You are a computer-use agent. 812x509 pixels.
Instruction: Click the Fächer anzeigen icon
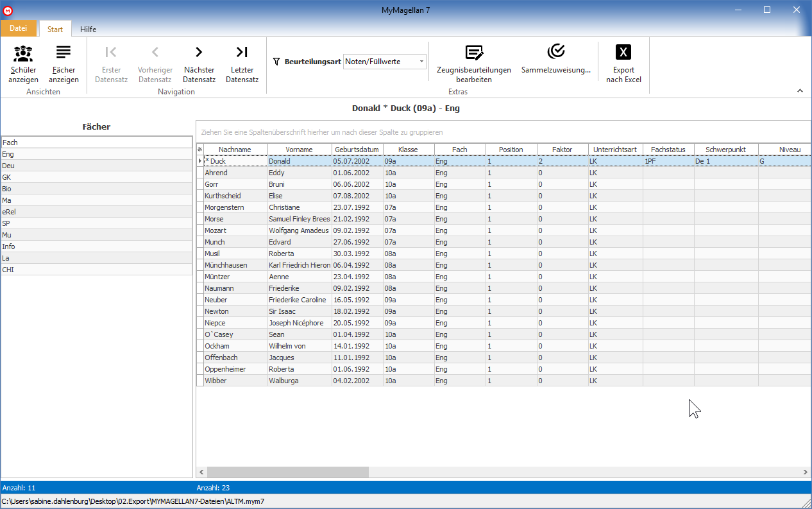pyautogui.click(x=63, y=53)
